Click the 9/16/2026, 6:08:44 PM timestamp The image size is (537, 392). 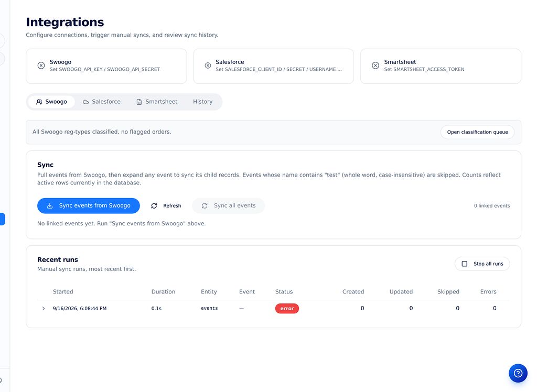tap(80, 309)
